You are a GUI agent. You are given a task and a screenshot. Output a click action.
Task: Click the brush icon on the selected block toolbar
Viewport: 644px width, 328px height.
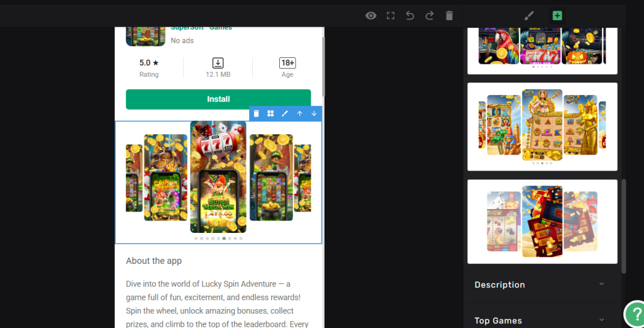tap(285, 113)
